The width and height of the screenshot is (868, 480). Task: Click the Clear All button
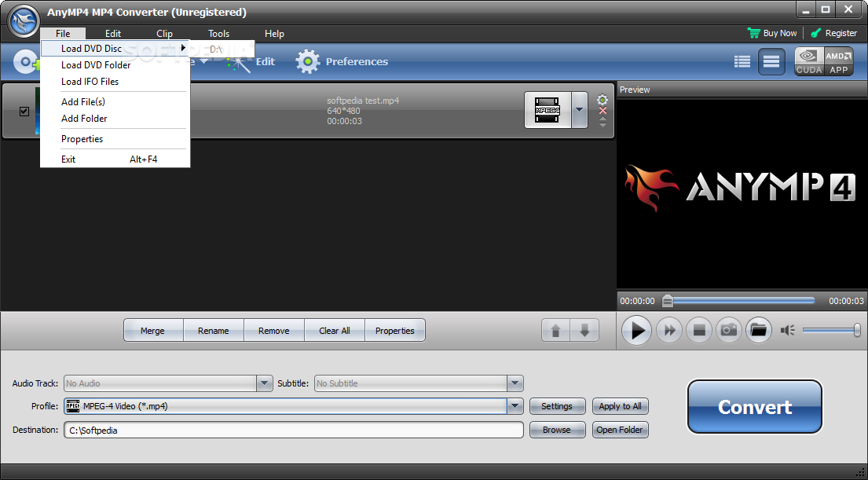(335, 331)
